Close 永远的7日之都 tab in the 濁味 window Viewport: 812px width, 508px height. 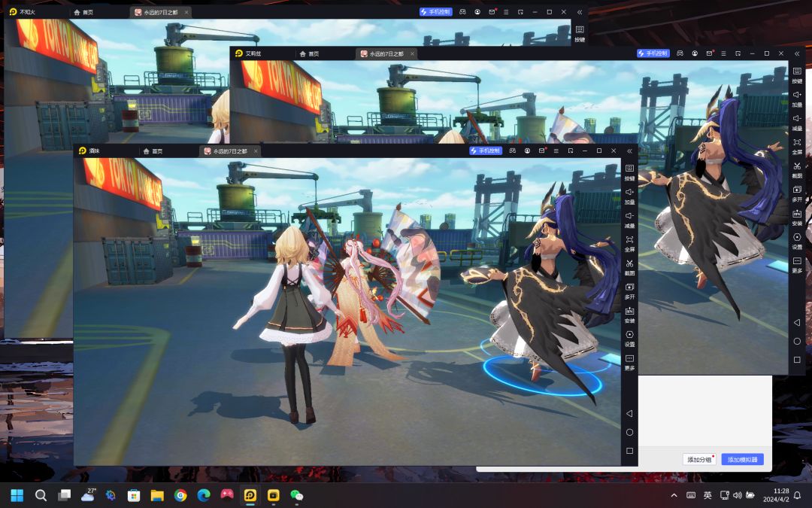tap(256, 151)
